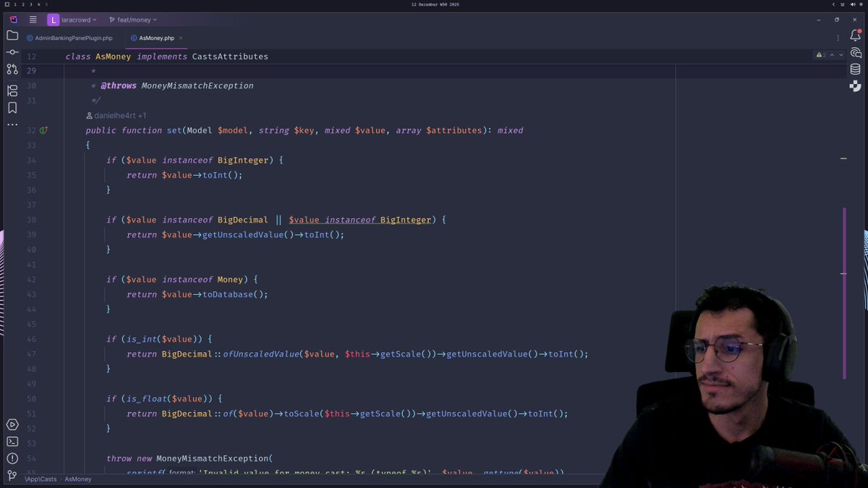
Task: Click the AsMoney breadcrumb
Action: (x=78, y=479)
